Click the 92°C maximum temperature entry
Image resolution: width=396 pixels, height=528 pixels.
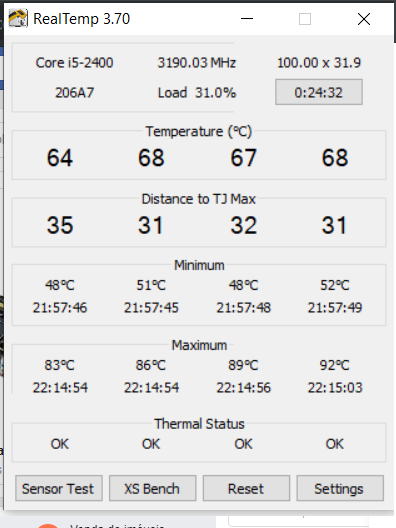tap(335, 365)
